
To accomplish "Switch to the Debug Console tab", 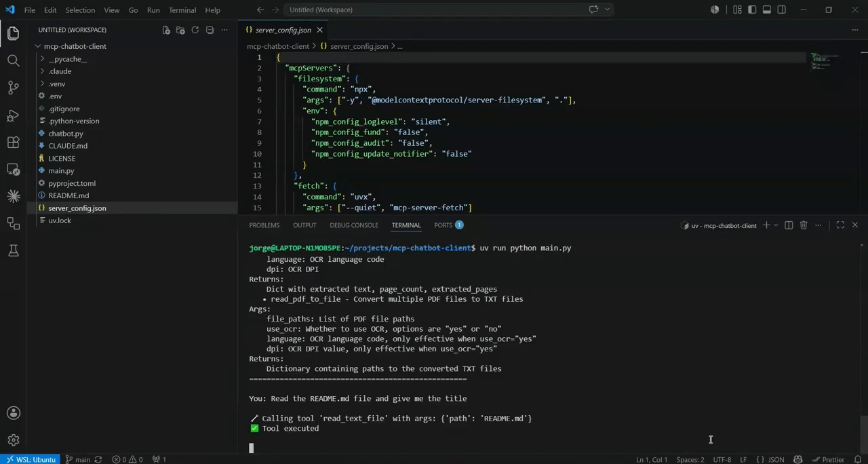I will pyautogui.click(x=354, y=225).
